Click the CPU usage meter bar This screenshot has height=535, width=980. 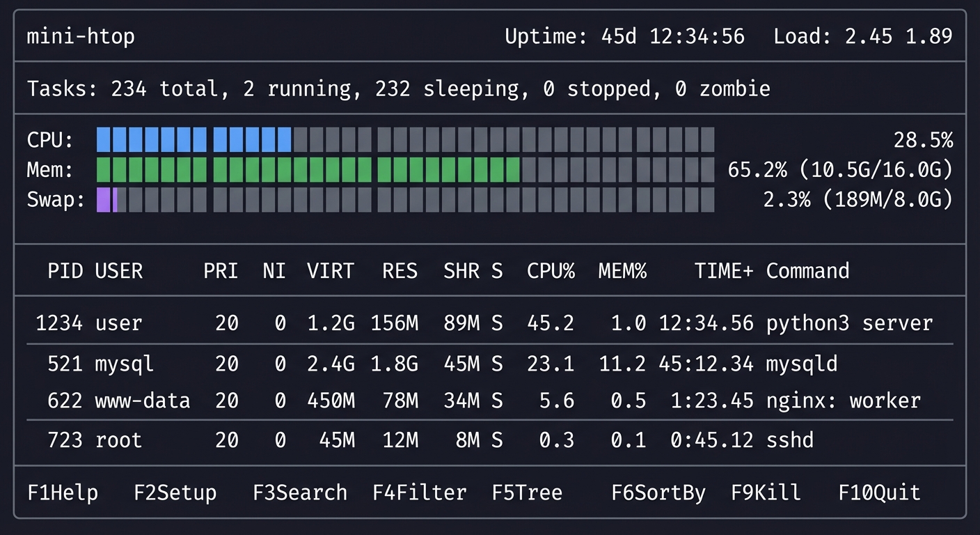pos(404,139)
